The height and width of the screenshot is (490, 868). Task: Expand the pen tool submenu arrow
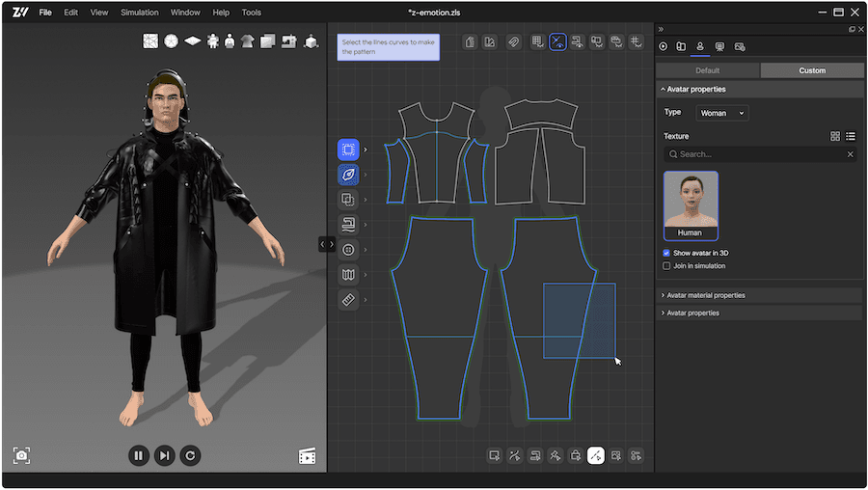click(x=366, y=175)
